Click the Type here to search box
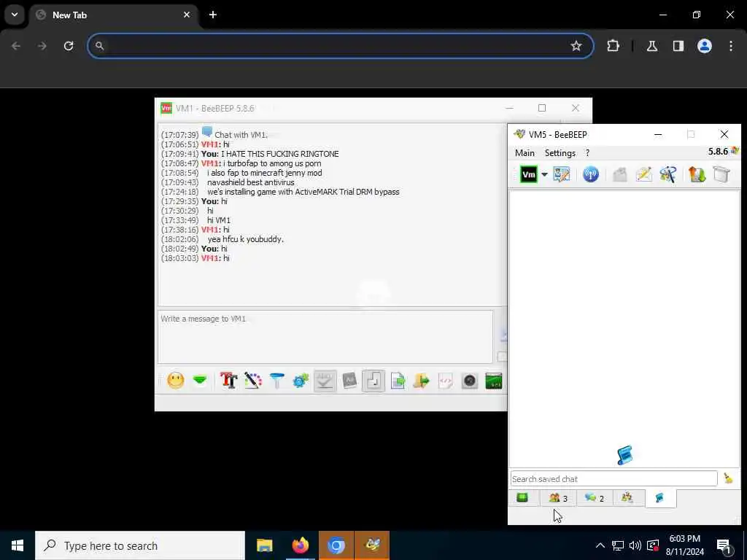Viewport: 747px width, 560px height. [140, 545]
